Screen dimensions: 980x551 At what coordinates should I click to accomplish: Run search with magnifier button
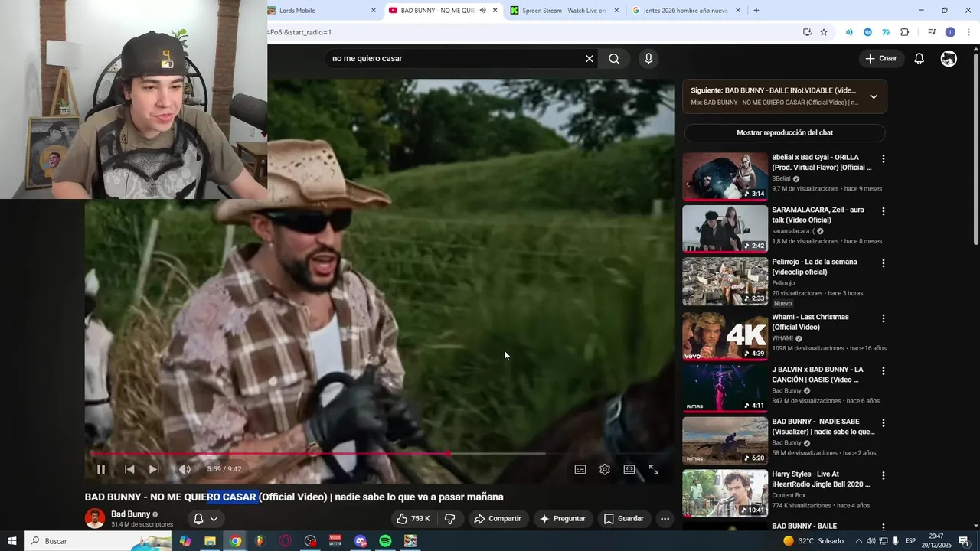click(614, 59)
